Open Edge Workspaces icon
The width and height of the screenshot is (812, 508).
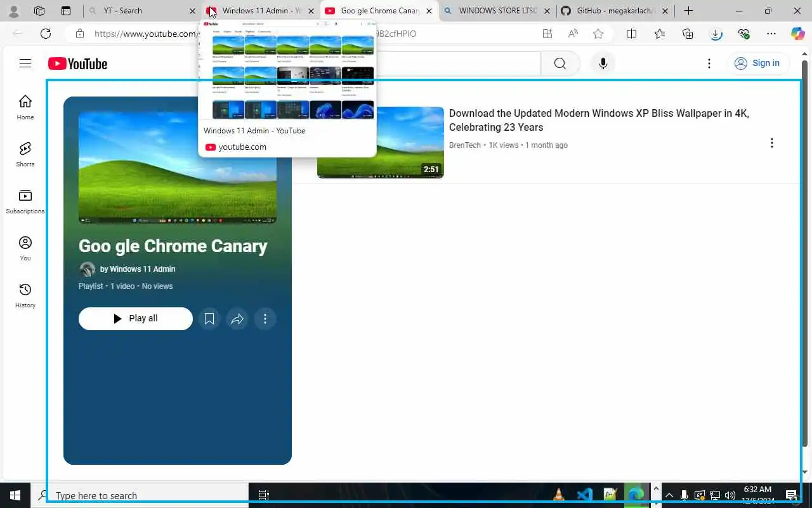(x=39, y=11)
